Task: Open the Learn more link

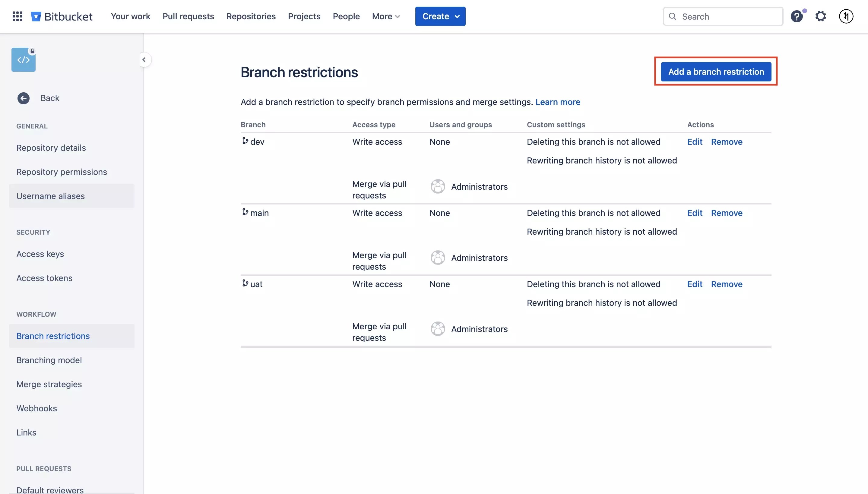Action: pyautogui.click(x=558, y=102)
